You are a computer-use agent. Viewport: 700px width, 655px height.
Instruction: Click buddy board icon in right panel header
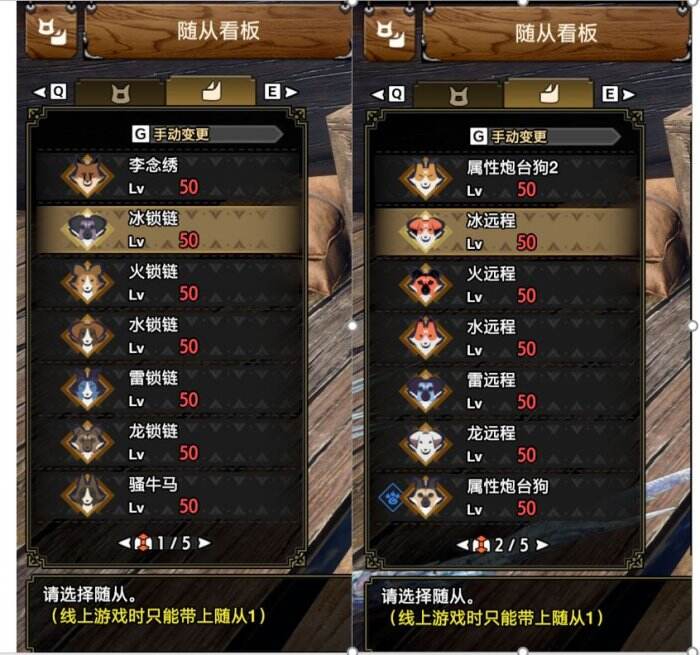coord(390,34)
